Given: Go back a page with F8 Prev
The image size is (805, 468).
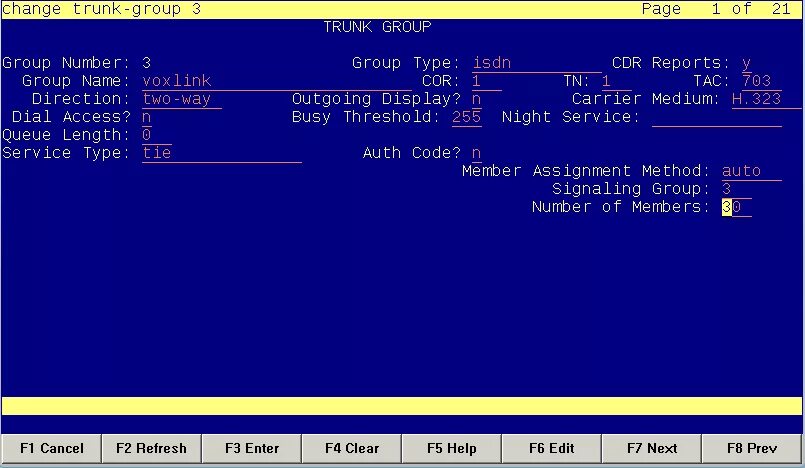Looking at the screenshot, I should click(752, 448).
